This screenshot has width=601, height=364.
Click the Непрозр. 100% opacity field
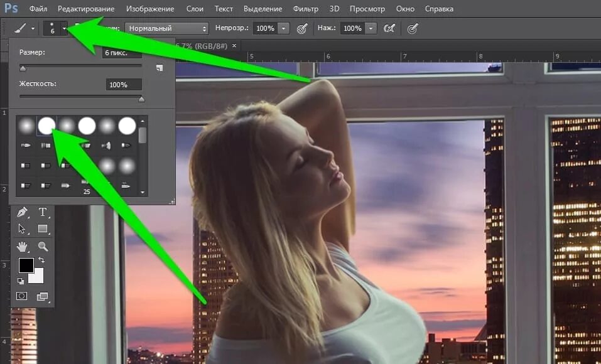point(265,28)
